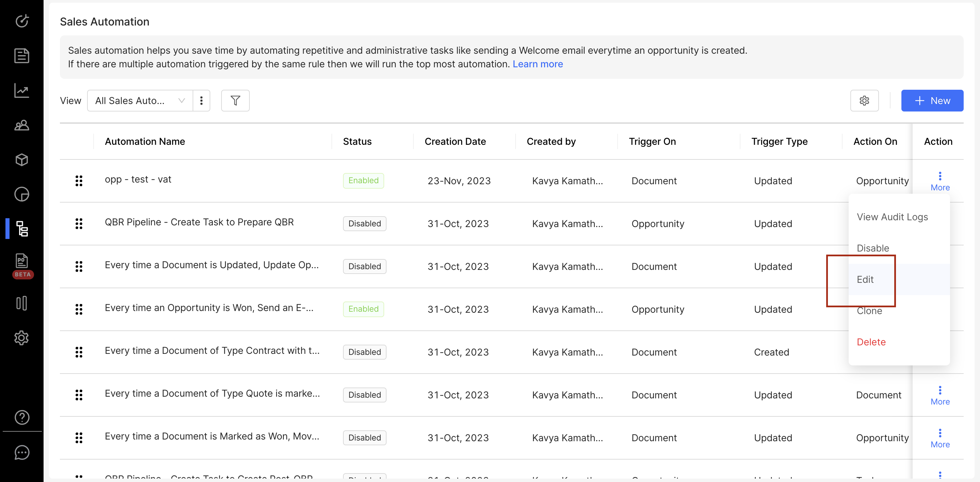
Task: Open the Products box sidebar icon
Action: (22, 160)
